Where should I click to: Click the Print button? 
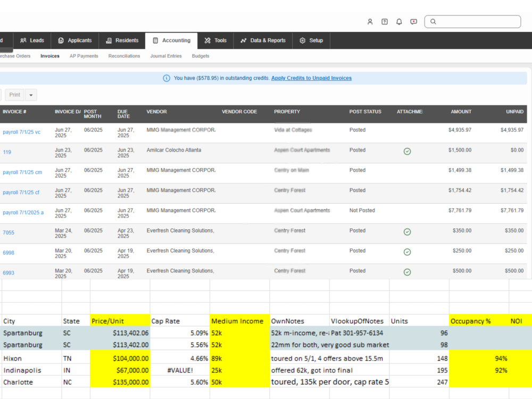pyautogui.click(x=14, y=95)
